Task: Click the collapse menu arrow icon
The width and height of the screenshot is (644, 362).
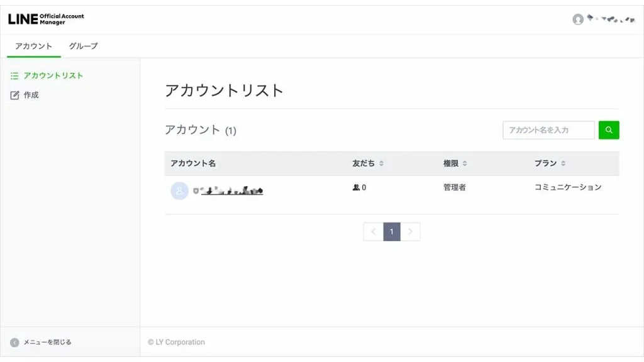Action: pyautogui.click(x=14, y=343)
